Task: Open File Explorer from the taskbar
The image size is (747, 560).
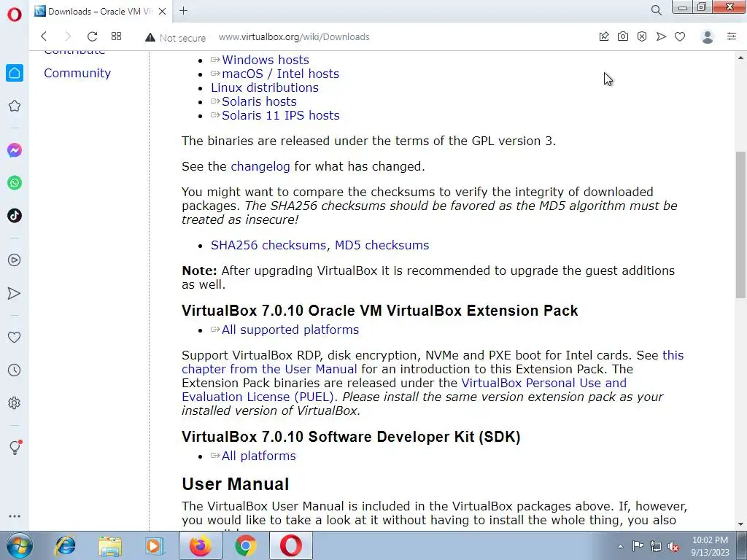Action: [x=110, y=545]
